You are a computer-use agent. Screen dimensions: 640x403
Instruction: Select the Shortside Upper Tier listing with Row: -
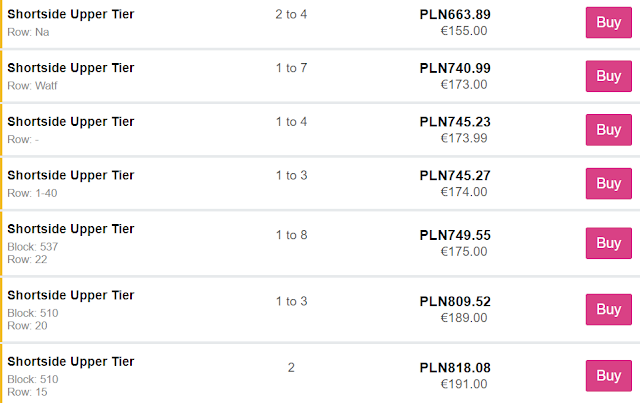[320, 130]
